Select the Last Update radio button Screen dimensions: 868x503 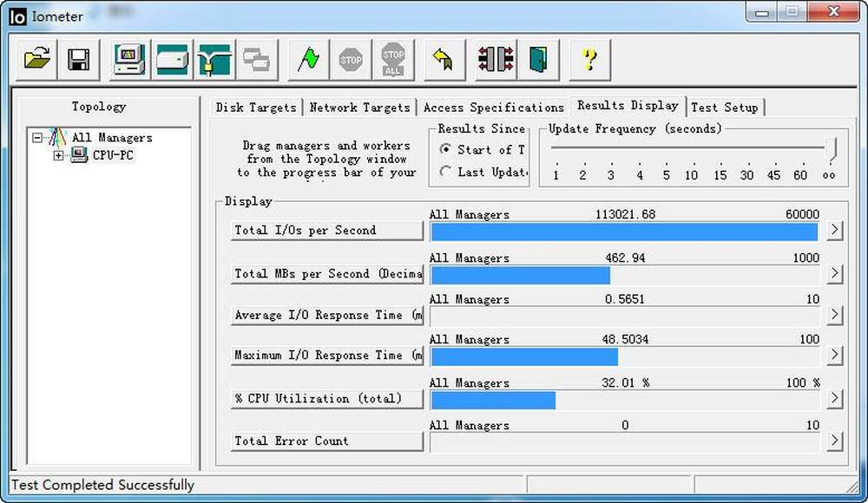click(x=445, y=172)
